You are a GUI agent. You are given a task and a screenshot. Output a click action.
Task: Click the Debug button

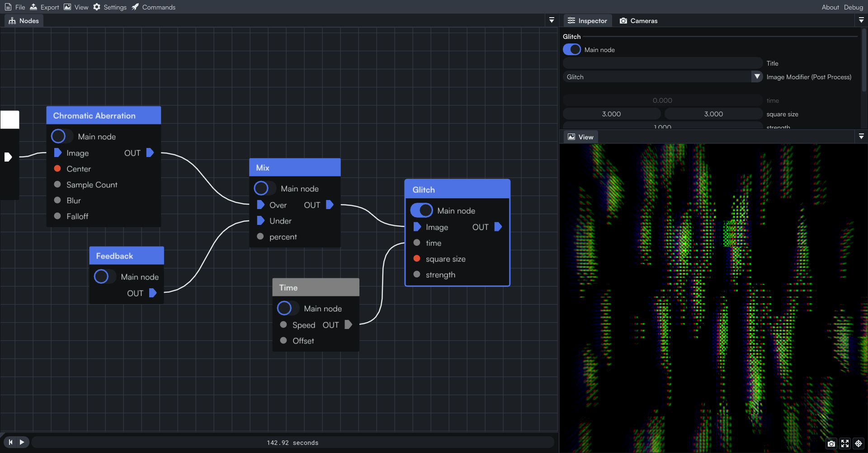pyautogui.click(x=854, y=7)
